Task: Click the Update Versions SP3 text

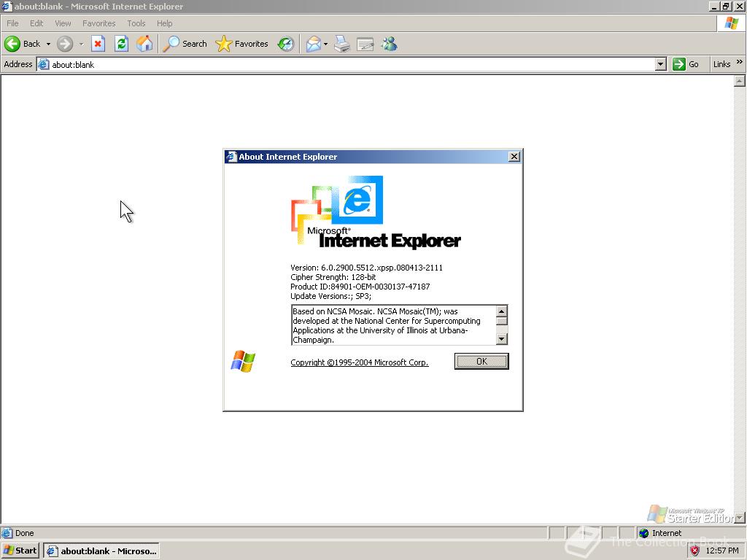Action: [330, 296]
